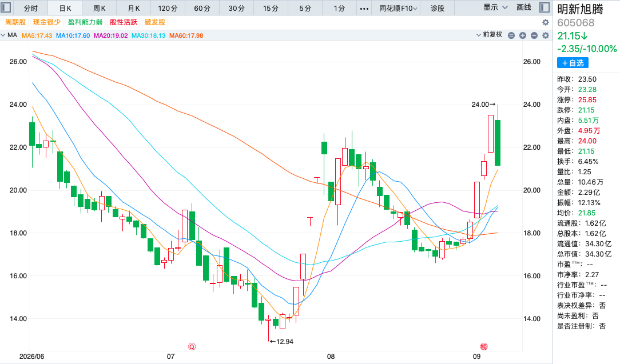Click the 周期股 tag label
This screenshot has width=620, height=364.
[x=15, y=22]
